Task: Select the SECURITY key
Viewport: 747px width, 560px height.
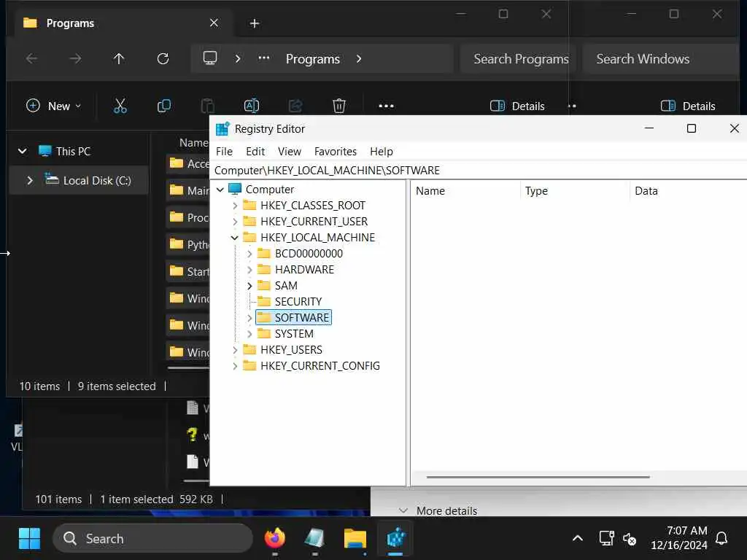Action: pos(298,301)
